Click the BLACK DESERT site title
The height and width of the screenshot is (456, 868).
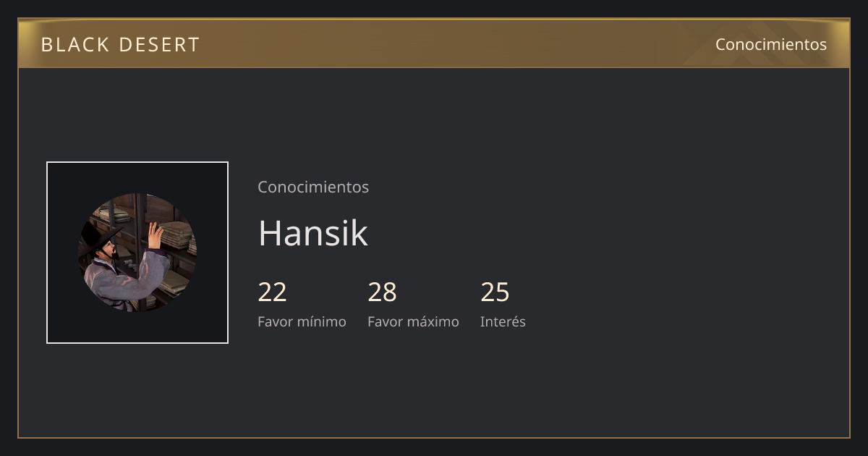[120, 45]
